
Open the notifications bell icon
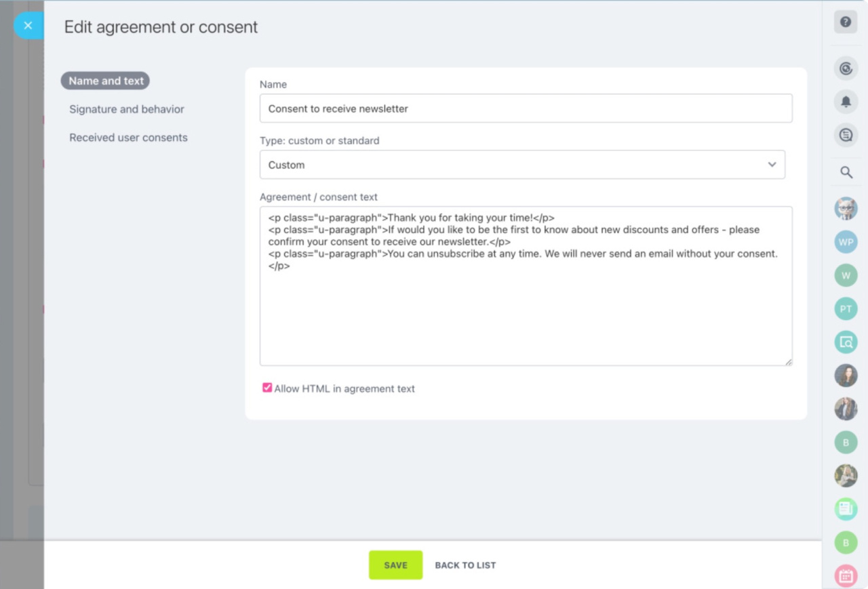pos(846,102)
